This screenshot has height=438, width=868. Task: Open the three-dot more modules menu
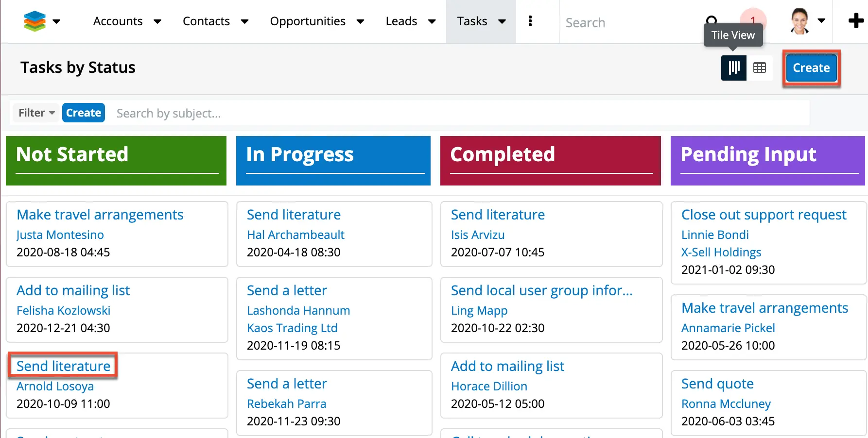point(530,21)
